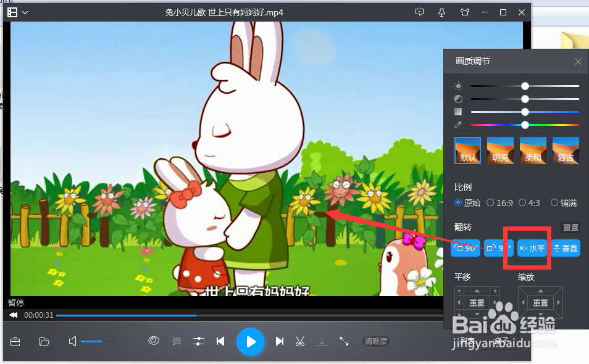
Task: Pan video up-right in 平移 pad
Action: pyautogui.click(x=495, y=291)
